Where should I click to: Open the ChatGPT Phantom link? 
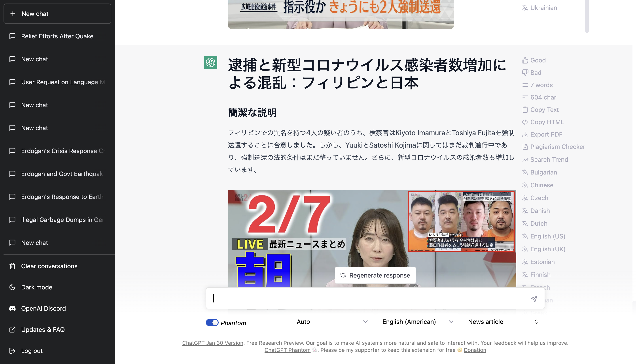click(287, 350)
